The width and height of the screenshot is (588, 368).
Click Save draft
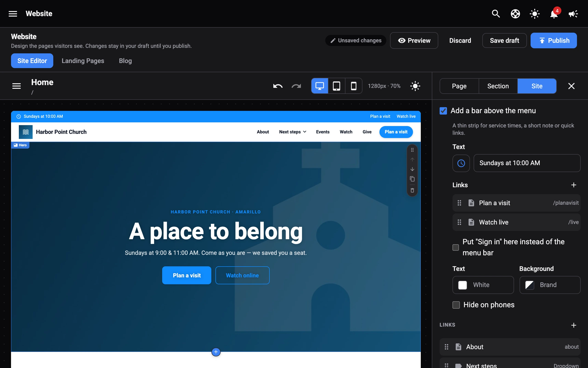(x=504, y=40)
